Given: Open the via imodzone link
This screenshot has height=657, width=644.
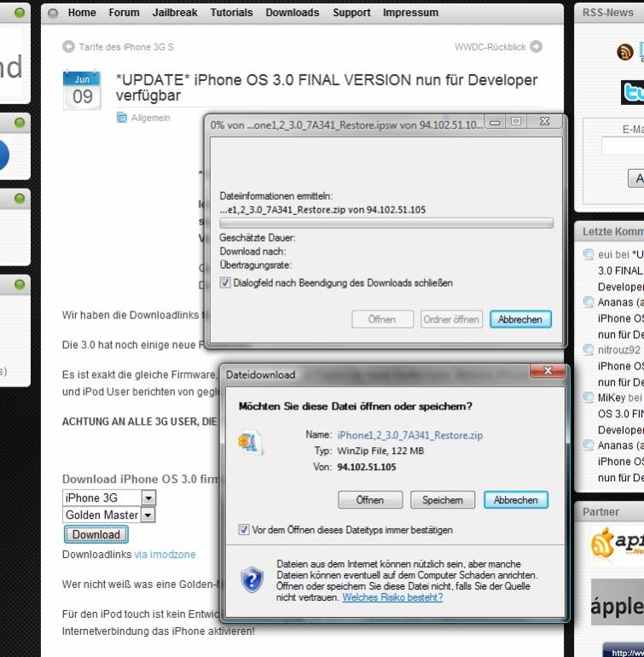Looking at the screenshot, I should pyautogui.click(x=165, y=555).
